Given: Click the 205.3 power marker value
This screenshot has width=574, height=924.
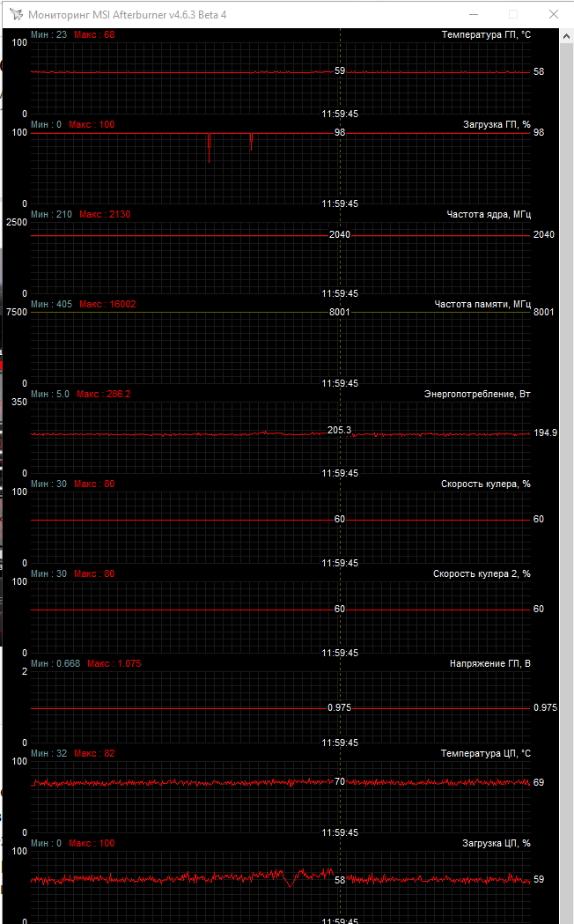Looking at the screenshot, I should pos(339,430).
